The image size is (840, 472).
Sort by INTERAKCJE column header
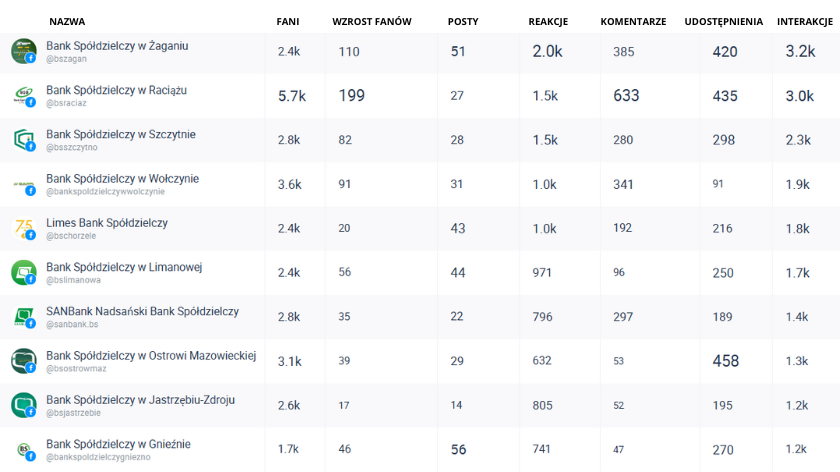[806, 21]
